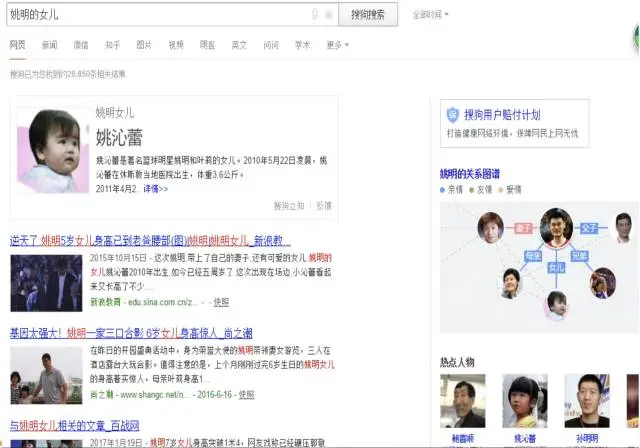Viewport: 640px width, 448px height.
Task: Click the 父子 relation label in the graph
Action: (589, 228)
